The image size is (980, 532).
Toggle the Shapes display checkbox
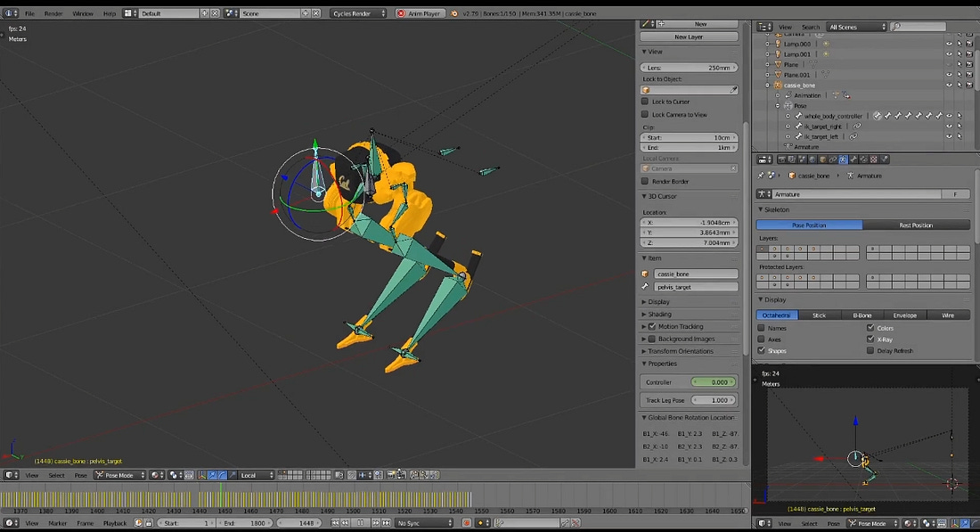click(x=761, y=351)
